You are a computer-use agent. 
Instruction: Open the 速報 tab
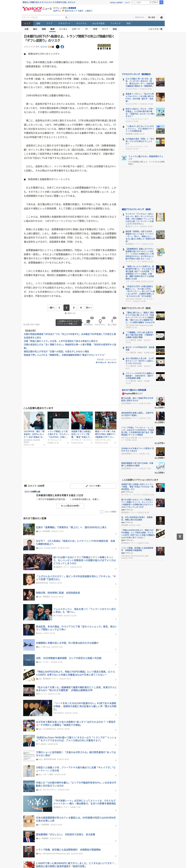[38, 24]
